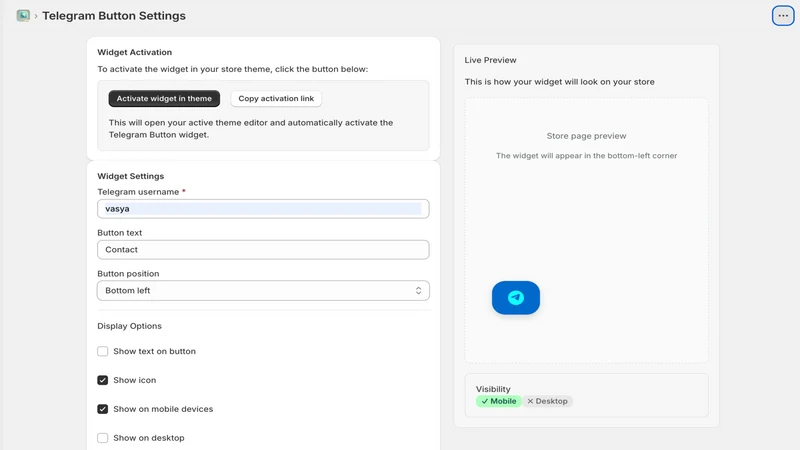Click the Widget Settings heading
The width and height of the screenshot is (800, 450).
[x=131, y=176]
